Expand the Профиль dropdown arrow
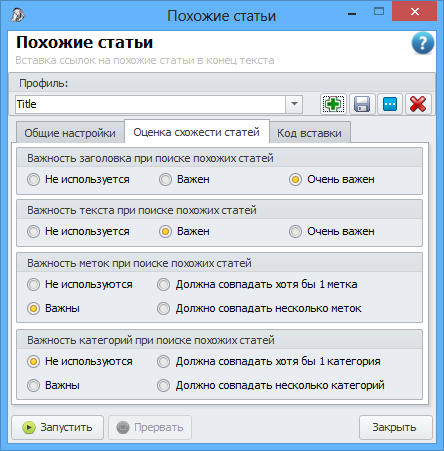 [294, 104]
